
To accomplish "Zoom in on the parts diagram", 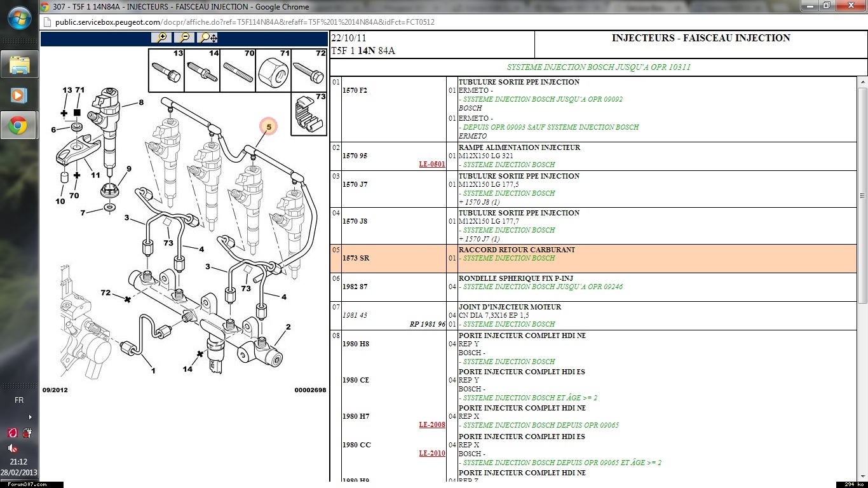I will click(161, 37).
